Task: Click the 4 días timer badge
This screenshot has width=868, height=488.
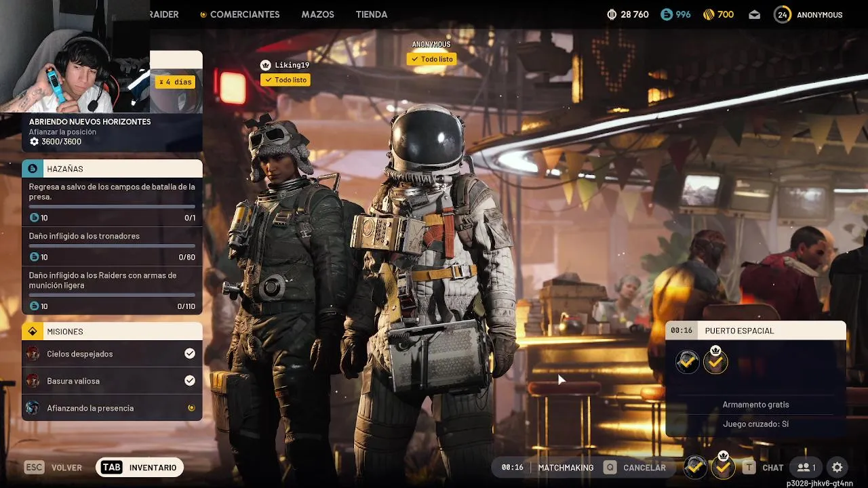Action: point(175,82)
